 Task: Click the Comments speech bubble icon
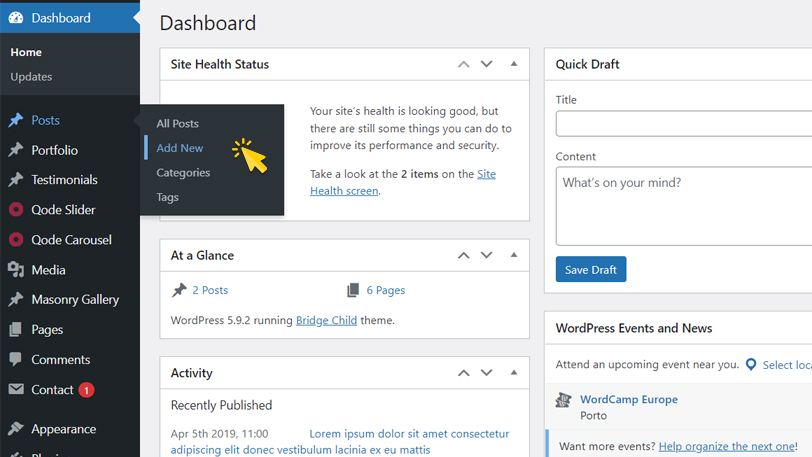point(16,360)
